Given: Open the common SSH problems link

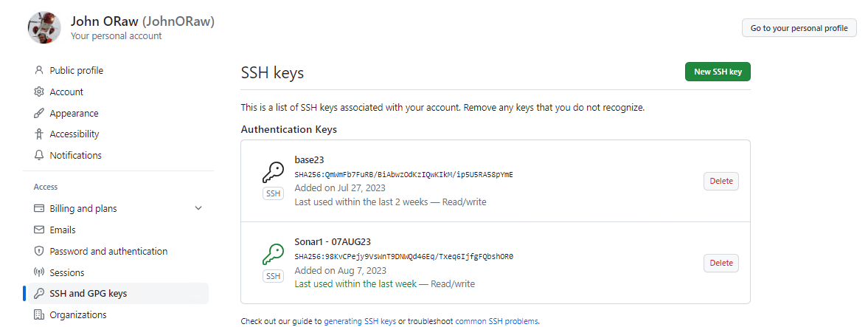Looking at the screenshot, I should pyautogui.click(x=496, y=322).
